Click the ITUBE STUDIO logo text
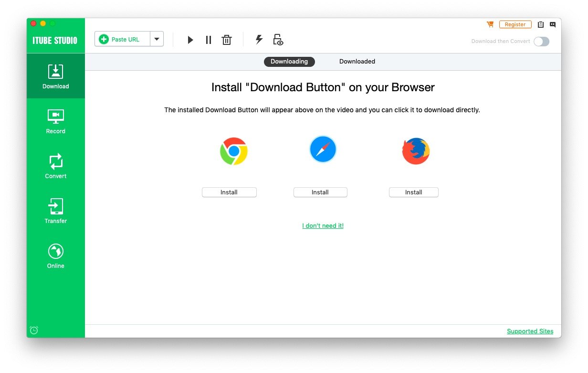588x373 pixels. 55,41
